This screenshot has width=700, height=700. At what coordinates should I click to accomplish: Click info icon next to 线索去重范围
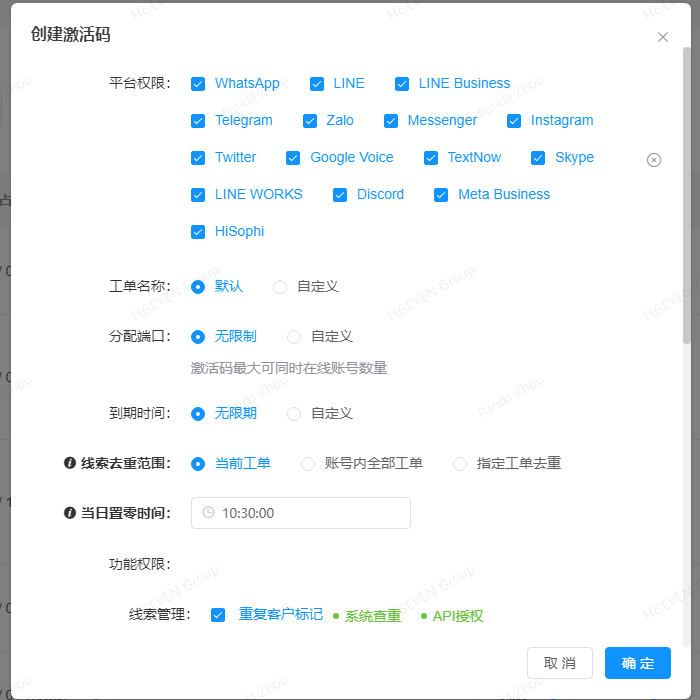pyautogui.click(x=70, y=463)
